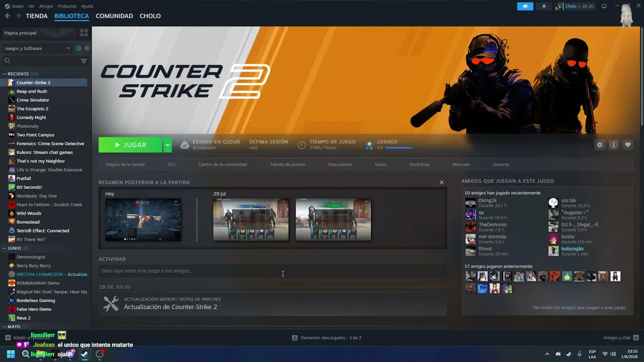Open the dropdown arrow beside JUGAR

point(168,145)
